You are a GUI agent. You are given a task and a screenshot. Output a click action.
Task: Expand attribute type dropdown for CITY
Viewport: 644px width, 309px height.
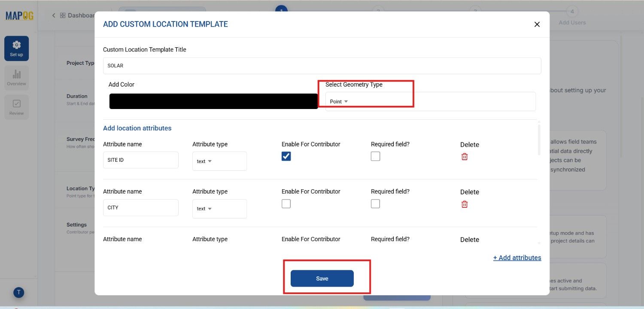(205, 209)
